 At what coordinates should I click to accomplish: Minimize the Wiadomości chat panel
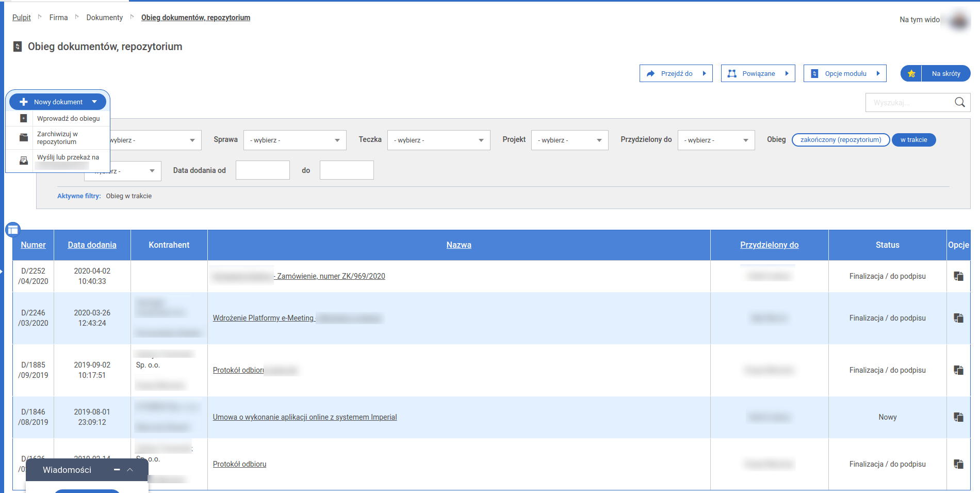point(117,470)
